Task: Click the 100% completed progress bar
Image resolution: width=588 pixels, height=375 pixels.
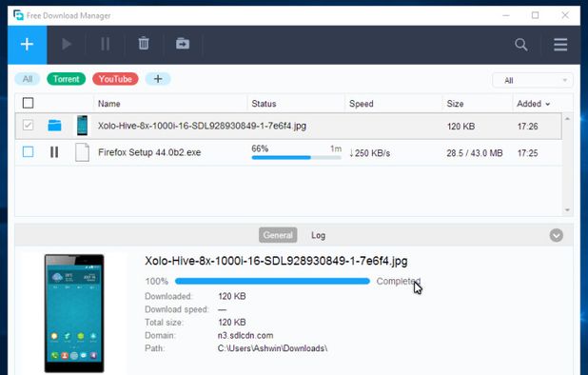Action: tap(273, 282)
